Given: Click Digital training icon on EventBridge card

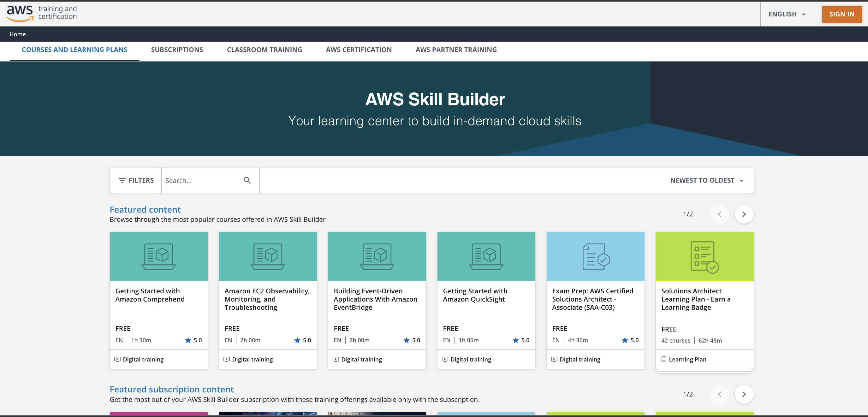Looking at the screenshot, I should click(x=336, y=359).
